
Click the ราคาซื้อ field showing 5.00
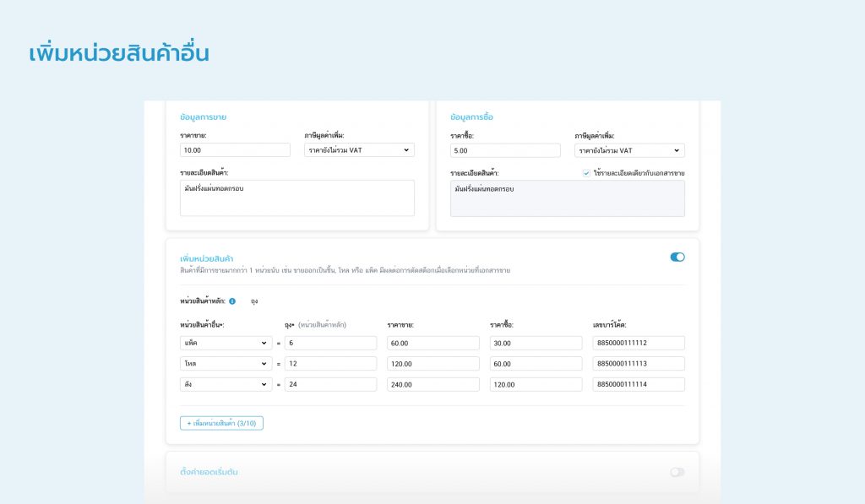(505, 150)
